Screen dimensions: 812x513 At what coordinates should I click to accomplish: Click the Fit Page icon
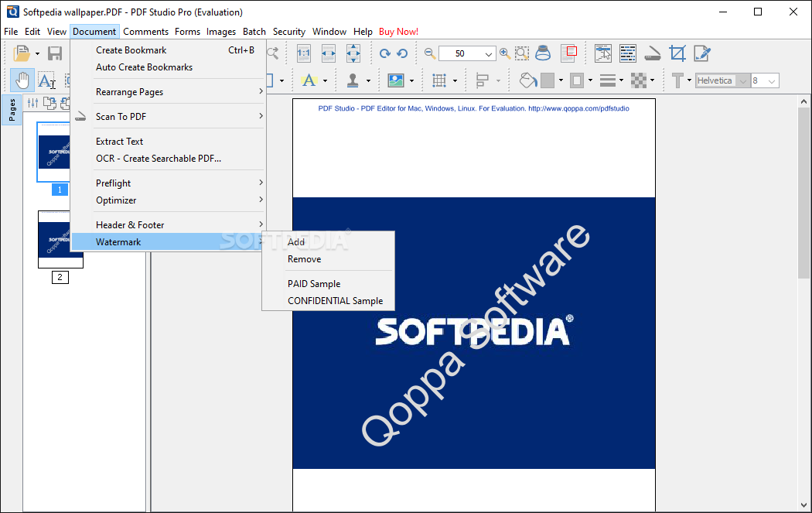353,53
